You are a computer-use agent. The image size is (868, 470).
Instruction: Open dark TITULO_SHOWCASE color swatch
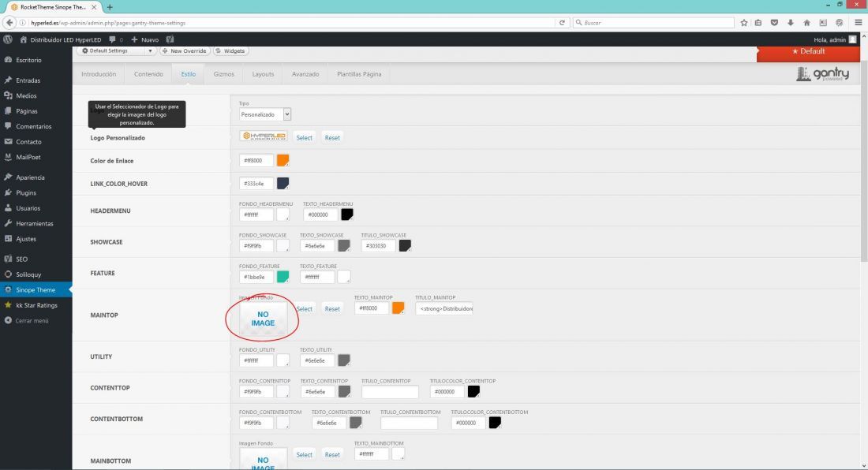tap(406, 245)
